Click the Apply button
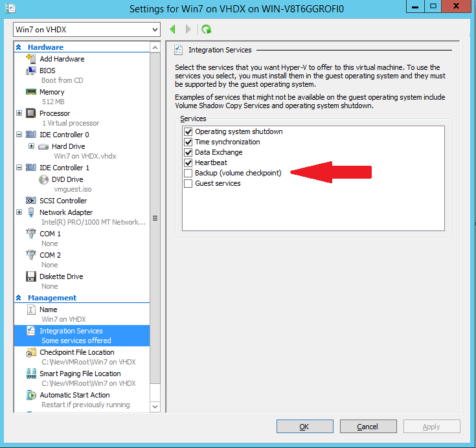The image size is (476, 448). click(x=432, y=427)
